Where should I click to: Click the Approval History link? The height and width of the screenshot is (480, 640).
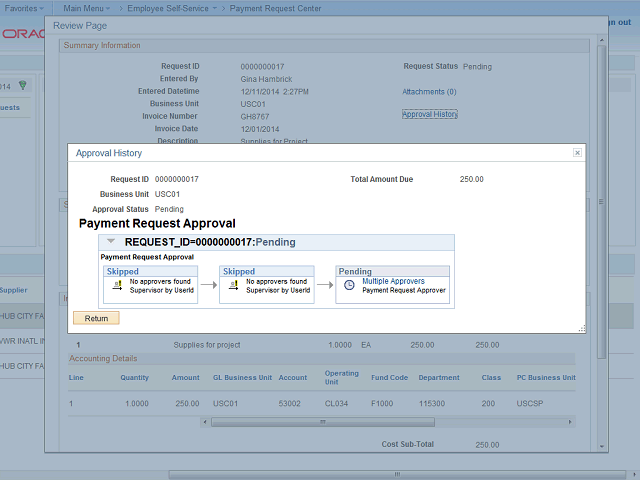(x=430, y=115)
